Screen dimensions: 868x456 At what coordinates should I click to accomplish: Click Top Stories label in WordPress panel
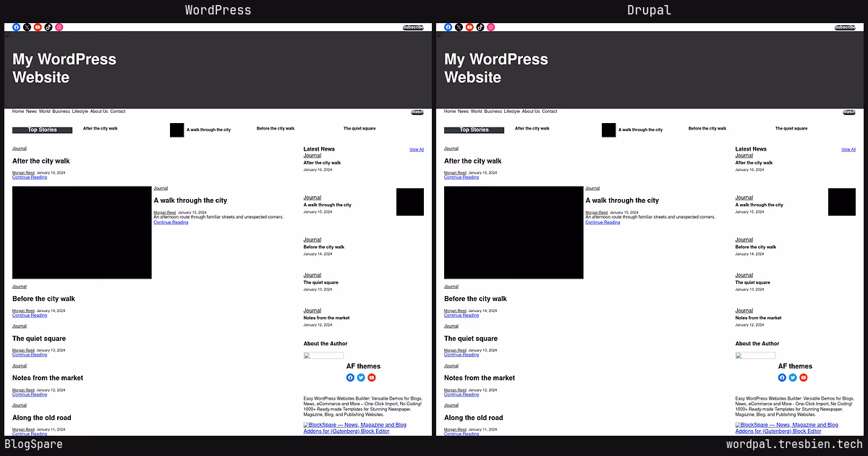pyautogui.click(x=42, y=130)
